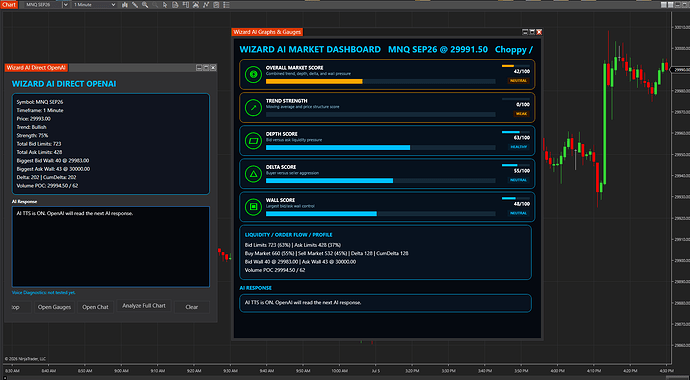The image size is (690, 380).
Task: Open the 1 Minute interval dropdown
Action: pyautogui.click(x=94, y=5)
